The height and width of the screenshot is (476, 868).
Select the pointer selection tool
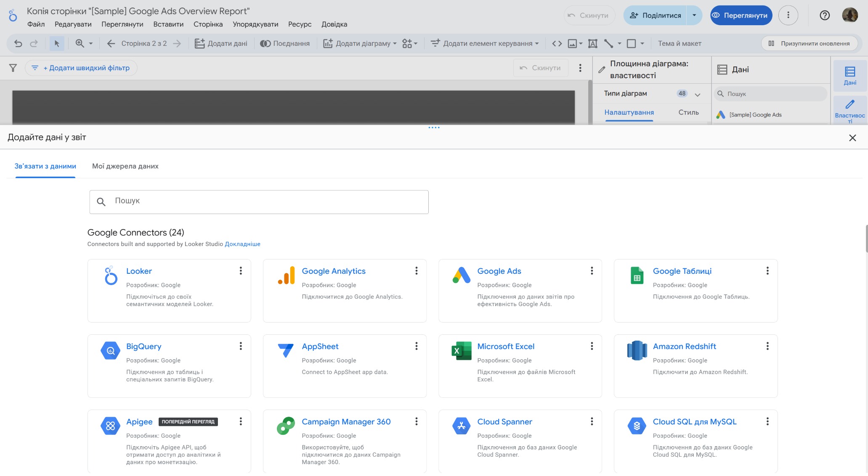coord(57,43)
